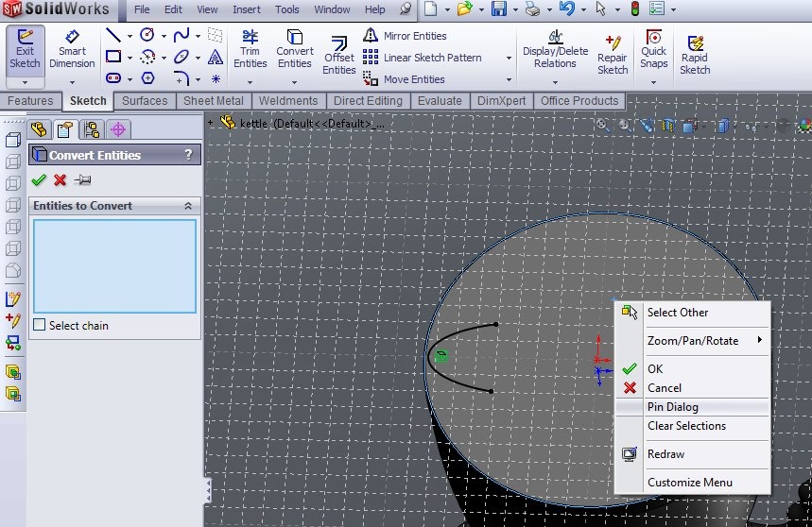The width and height of the screenshot is (812, 527).
Task: Expand the Display/Delete Relations dropdown
Action: [555, 81]
